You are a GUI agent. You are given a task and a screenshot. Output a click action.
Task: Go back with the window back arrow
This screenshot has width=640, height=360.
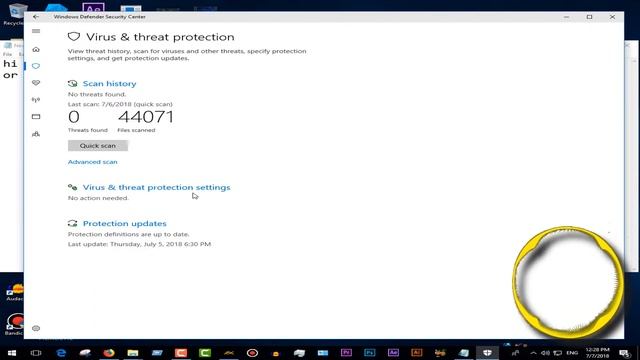36,17
